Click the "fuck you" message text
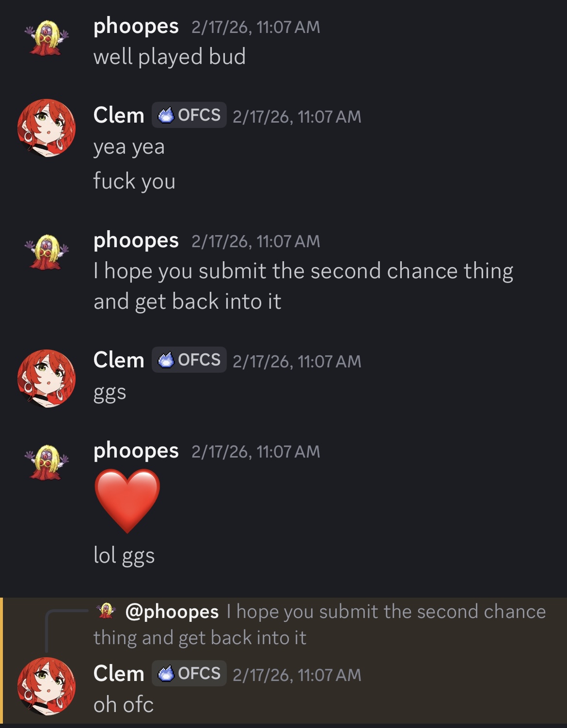567x728 pixels. 134,181
